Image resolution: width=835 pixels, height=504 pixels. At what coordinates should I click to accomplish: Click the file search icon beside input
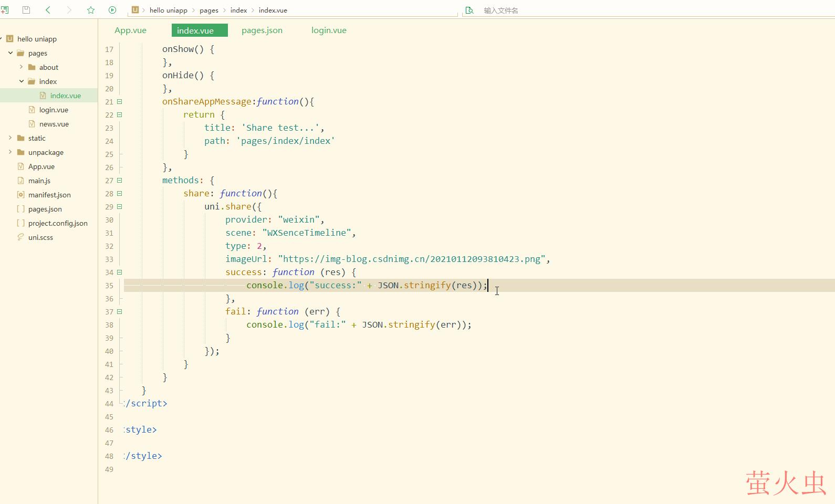coord(469,10)
